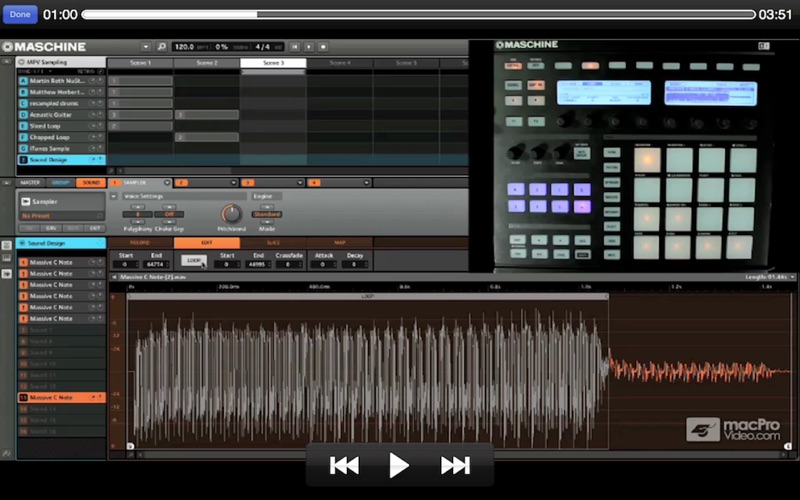The width and height of the screenshot is (800, 500).
Task: Switch to the SOUND tab
Action: (91, 183)
